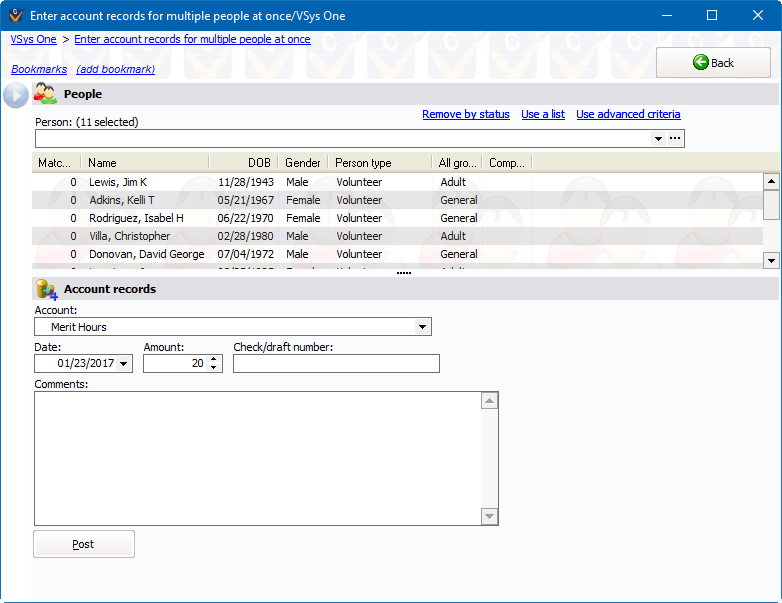
Task: Expand the Account dropdown showing Merit Hours
Action: tap(423, 327)
